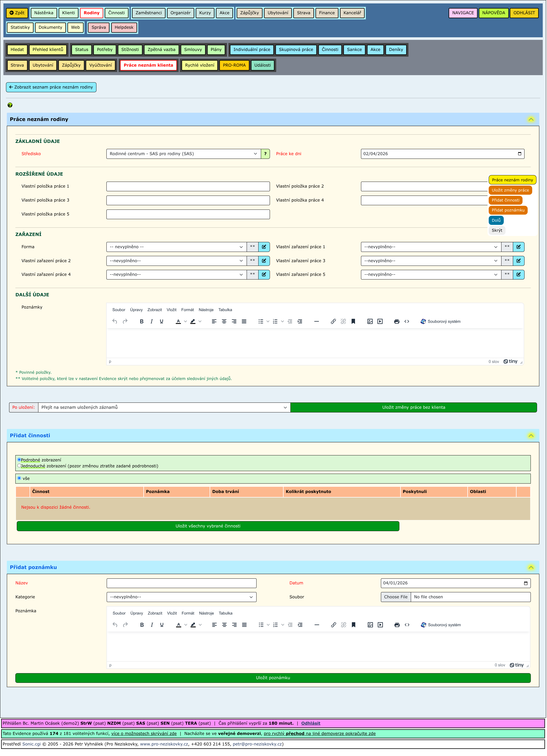The image size is (547, 756).
Task: Open the Rychlé vložení tab
Action: (x=200, y=65)
